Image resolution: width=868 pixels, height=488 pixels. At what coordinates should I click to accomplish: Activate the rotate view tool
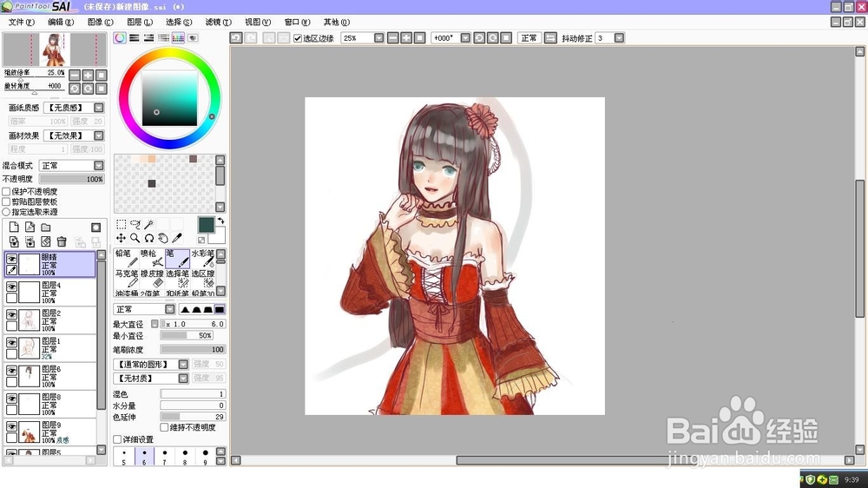tap(149, 238)
